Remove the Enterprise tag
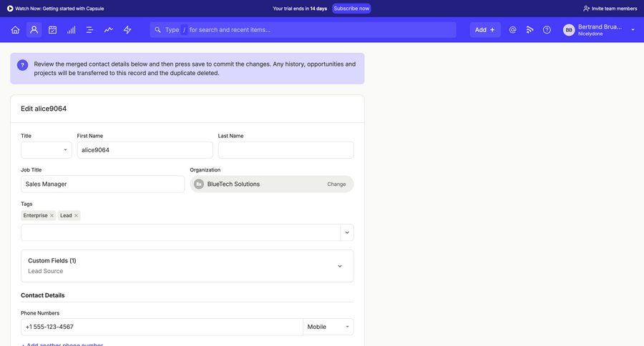This screenshot has width=644, height=346. point(52,216)
